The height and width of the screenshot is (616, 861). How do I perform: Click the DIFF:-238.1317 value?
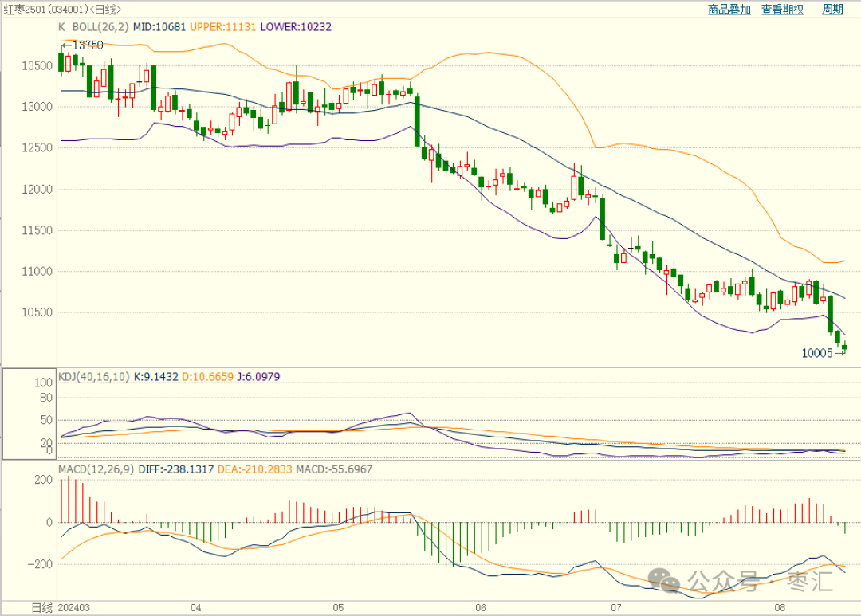(175, 469)
